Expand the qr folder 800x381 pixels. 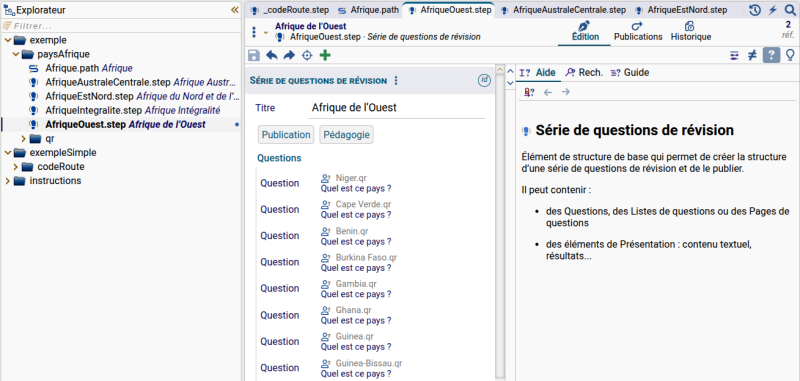(x=23, y=138)
